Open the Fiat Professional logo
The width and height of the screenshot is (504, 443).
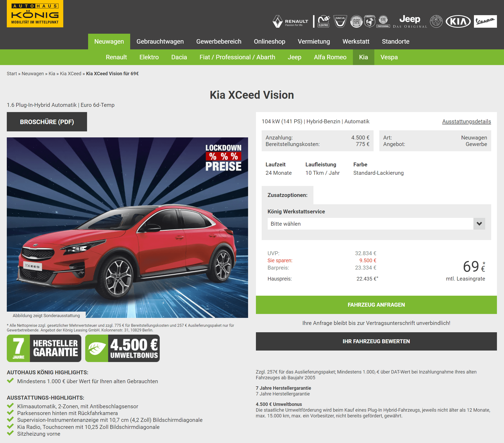pyautogui.click(x=383, y=21)
